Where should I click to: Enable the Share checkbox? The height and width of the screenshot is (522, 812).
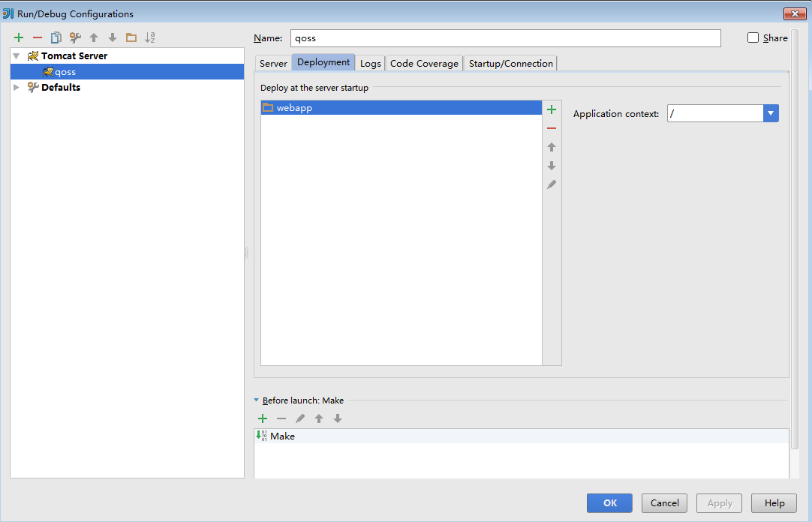(753, 37)
